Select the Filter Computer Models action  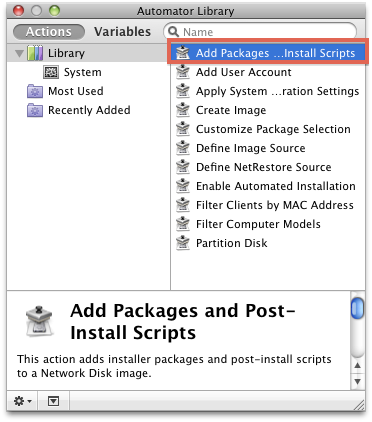(268, 224)
